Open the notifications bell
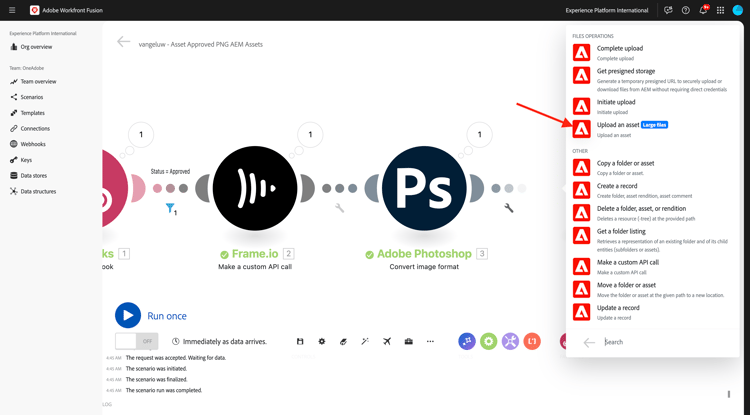 pos(703,10)
